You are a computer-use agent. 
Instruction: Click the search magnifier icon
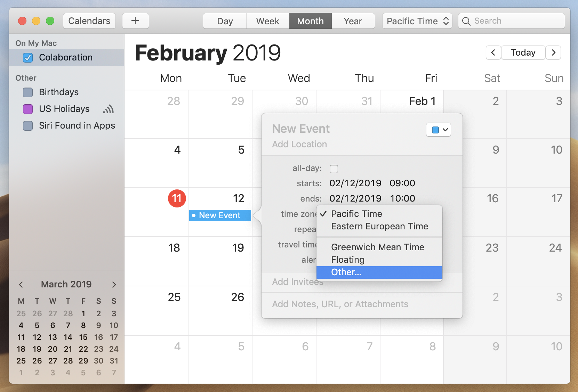[466, 21]
